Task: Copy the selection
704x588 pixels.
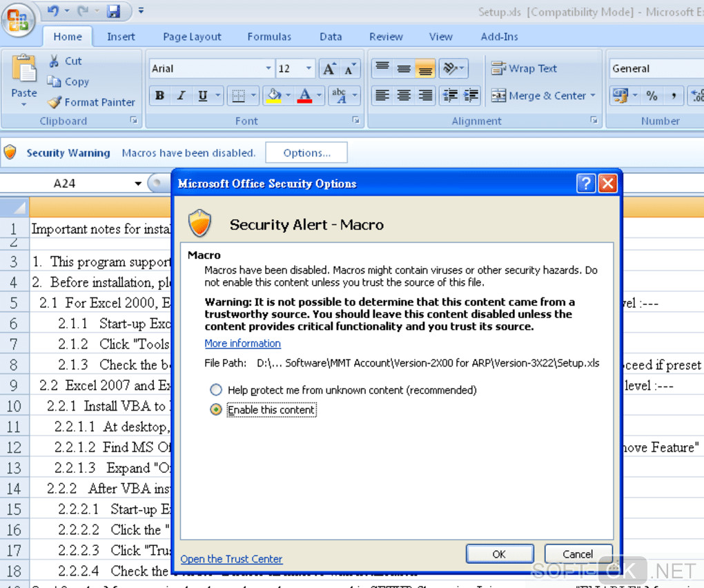Action: (x=68, y=81)
